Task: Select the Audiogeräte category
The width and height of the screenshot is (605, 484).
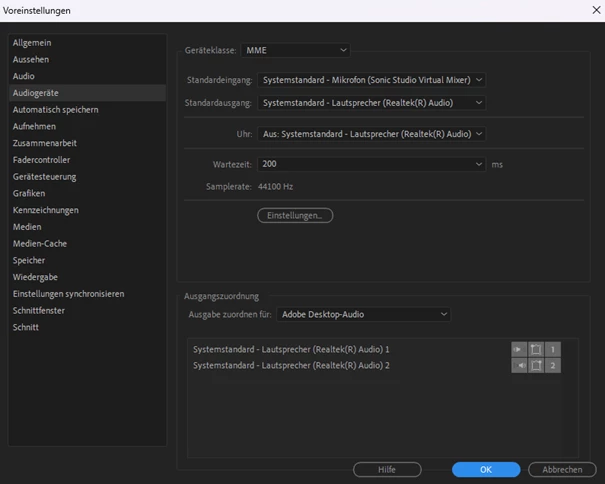Action: tap(88, 93)
